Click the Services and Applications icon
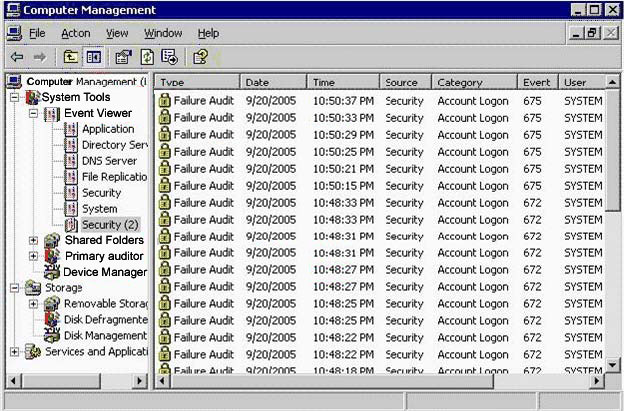This screenshot has width=624, height=411. point(33,352)
